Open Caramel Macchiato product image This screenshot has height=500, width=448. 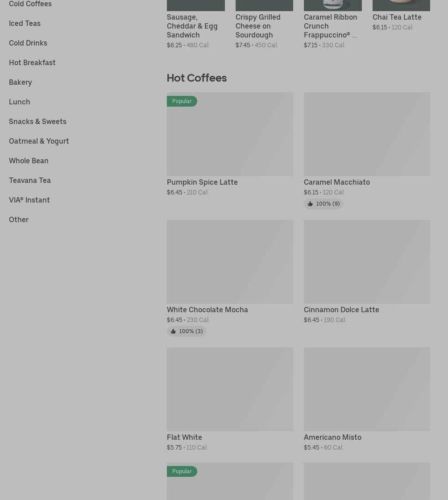(x=367, y=134)
